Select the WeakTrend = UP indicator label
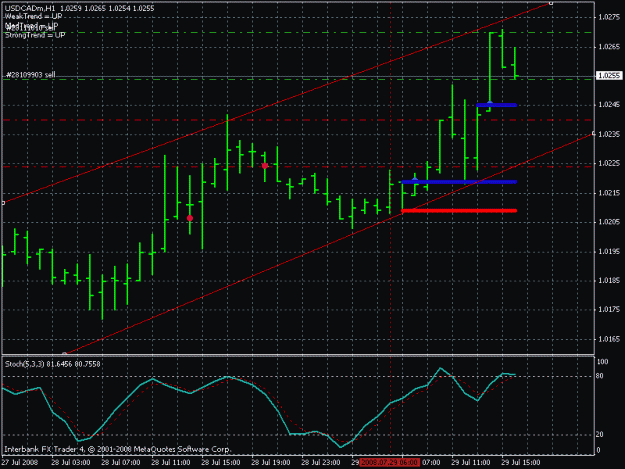The height and width of the screenshot is (469, 625). 33,17
